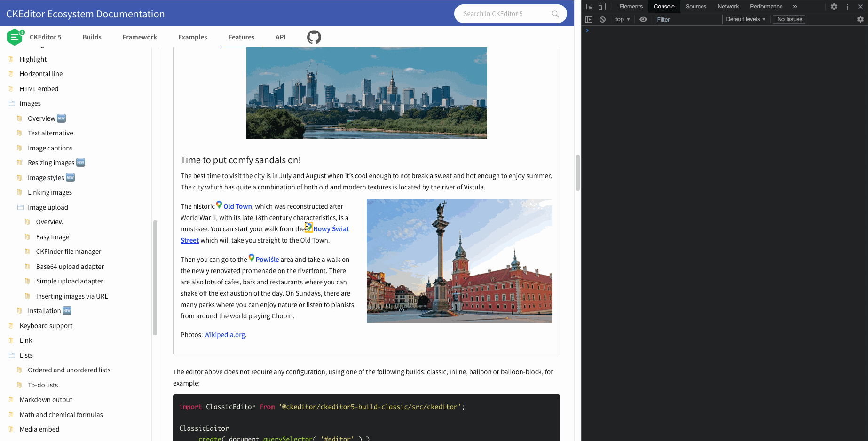The height and width of the screenshot is (441, 868).
Task: Focus the console Filter input
Action: tap(689, 19)
